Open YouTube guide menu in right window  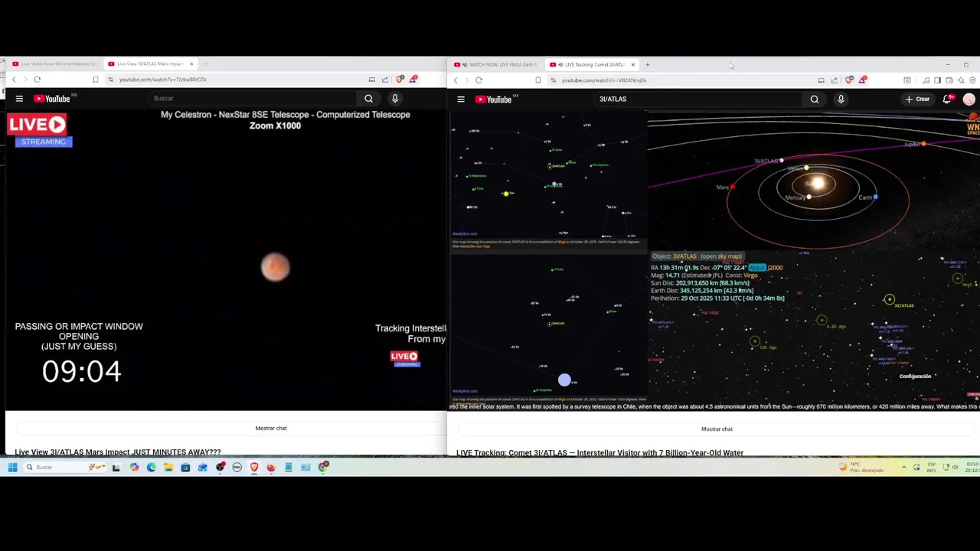click(x=461, y=99)
